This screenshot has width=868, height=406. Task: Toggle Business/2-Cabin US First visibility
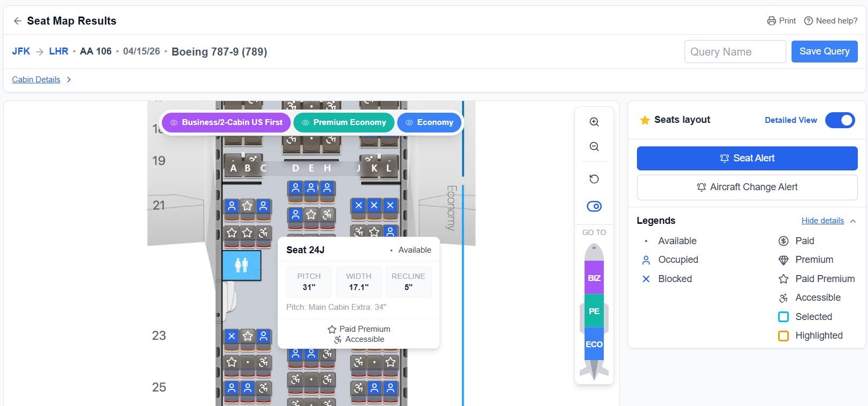pos(226,122)
